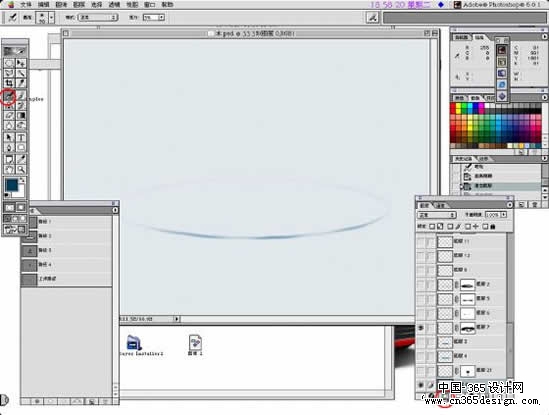Image resolution: width=549 pixels, height=415 pixels.
Task: Open the second menu in menu bar
Action: pyautogui.click(x=44, y=5)
